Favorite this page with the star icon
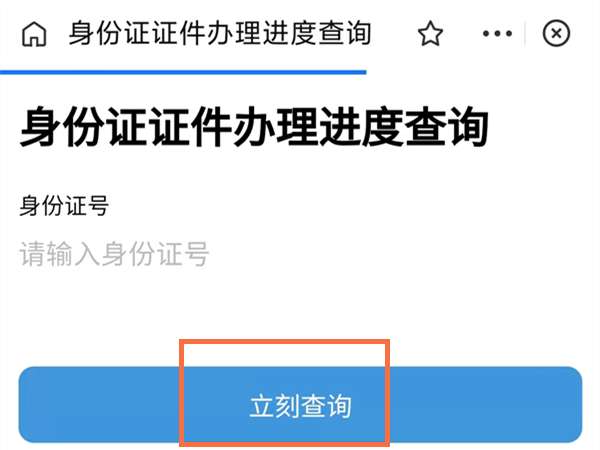This screenshot has width=600, height=450. pos(430,34)
